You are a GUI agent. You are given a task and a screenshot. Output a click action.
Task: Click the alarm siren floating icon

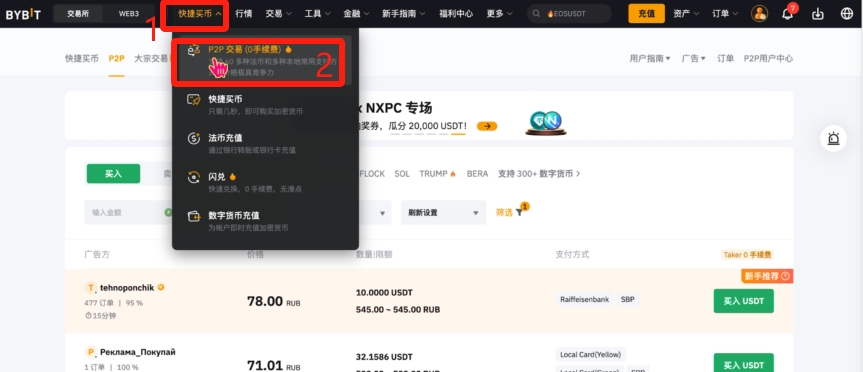(x=833, y=139)
